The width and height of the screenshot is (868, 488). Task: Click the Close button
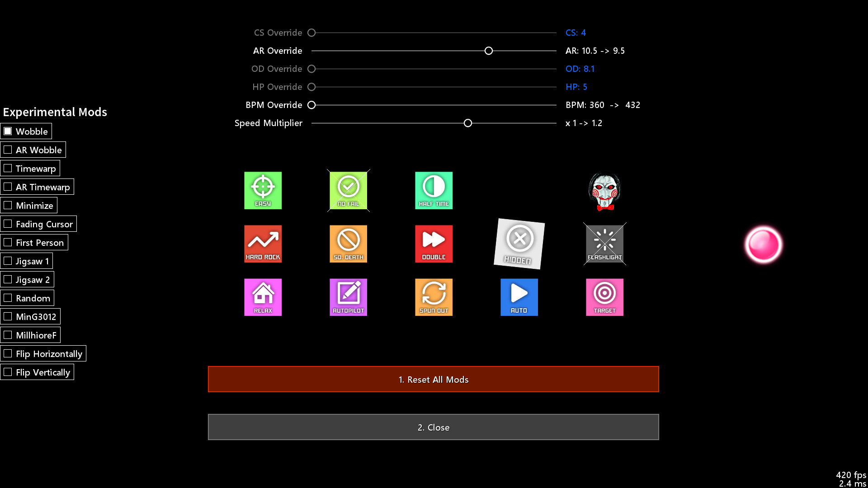click(x=434, y=427)
